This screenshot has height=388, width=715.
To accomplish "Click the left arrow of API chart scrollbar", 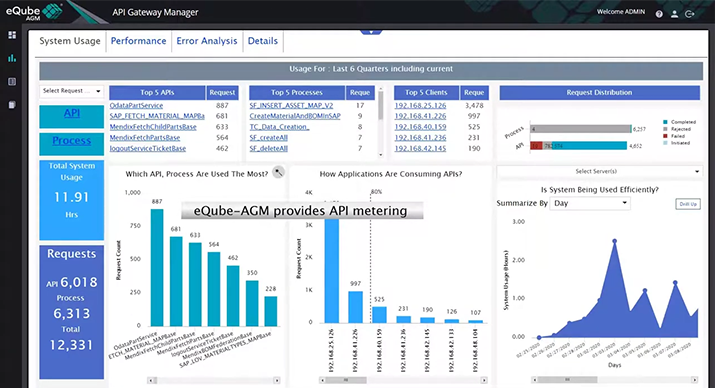I will (x=151, y=380).
